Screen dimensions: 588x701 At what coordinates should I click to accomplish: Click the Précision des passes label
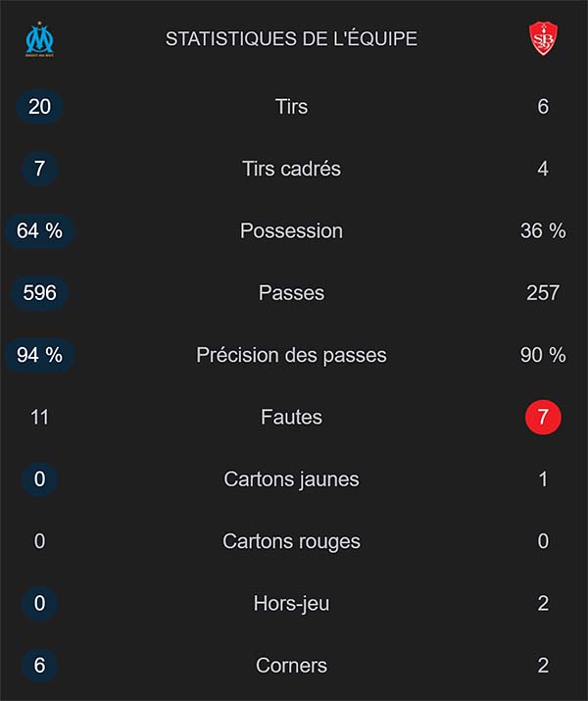[x=291, y=355]
